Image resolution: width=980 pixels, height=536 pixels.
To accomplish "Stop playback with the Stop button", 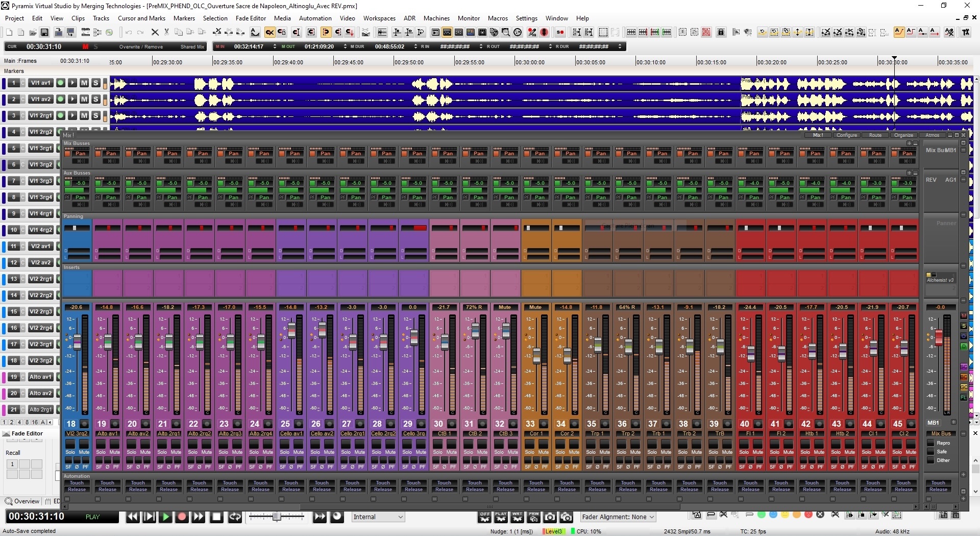I will click(216, 517).
